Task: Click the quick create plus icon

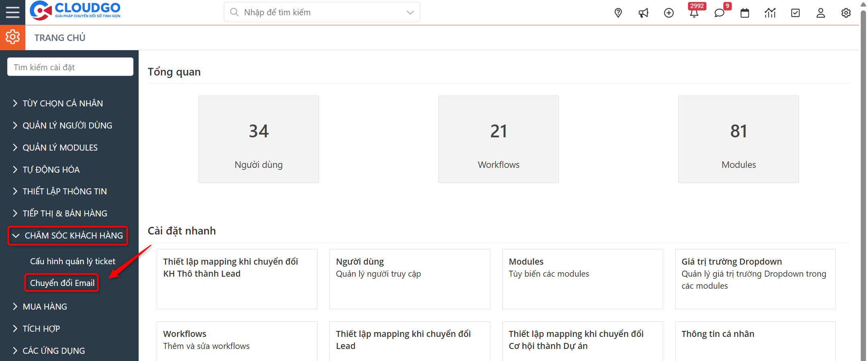Action: pyautogui.click(x=669, y=13)
